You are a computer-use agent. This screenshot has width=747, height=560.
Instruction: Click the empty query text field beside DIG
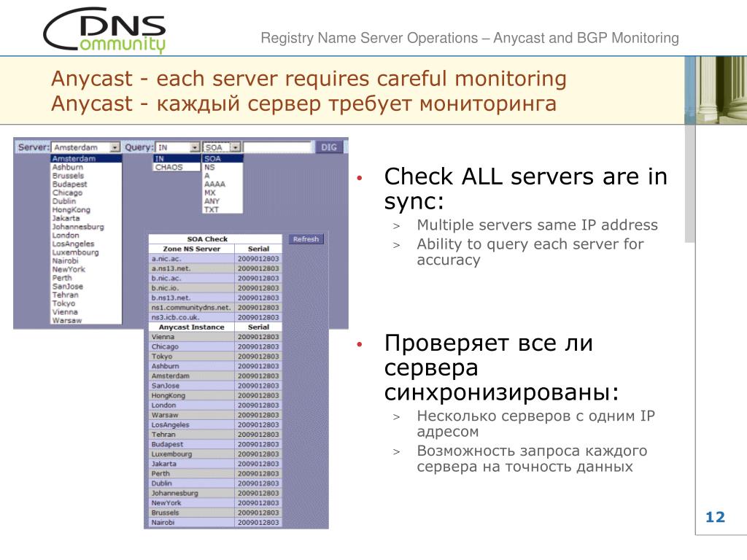point(277,147)
